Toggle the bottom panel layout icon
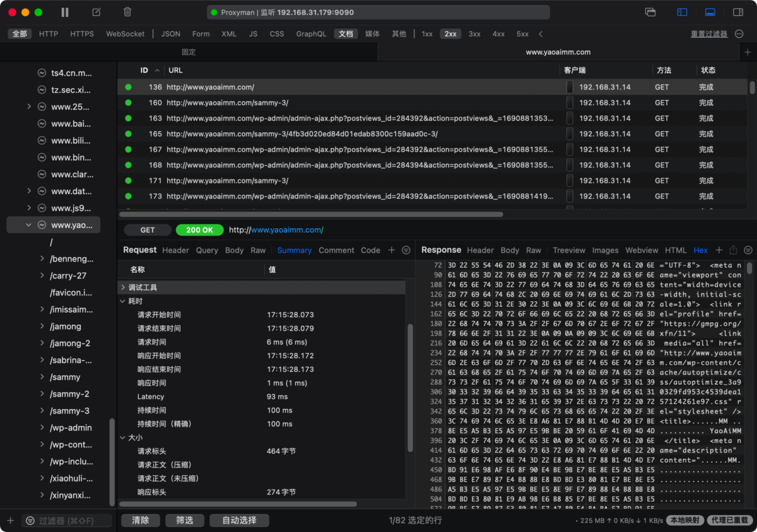Viewport: 757px width, 532px height. click(710, 12)
